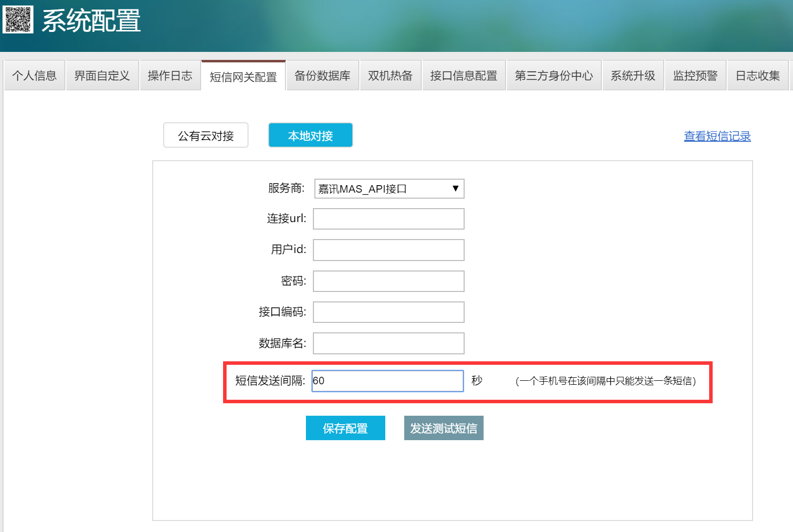
Task: Click the QR code icon in header
Action: pos(18,19)
